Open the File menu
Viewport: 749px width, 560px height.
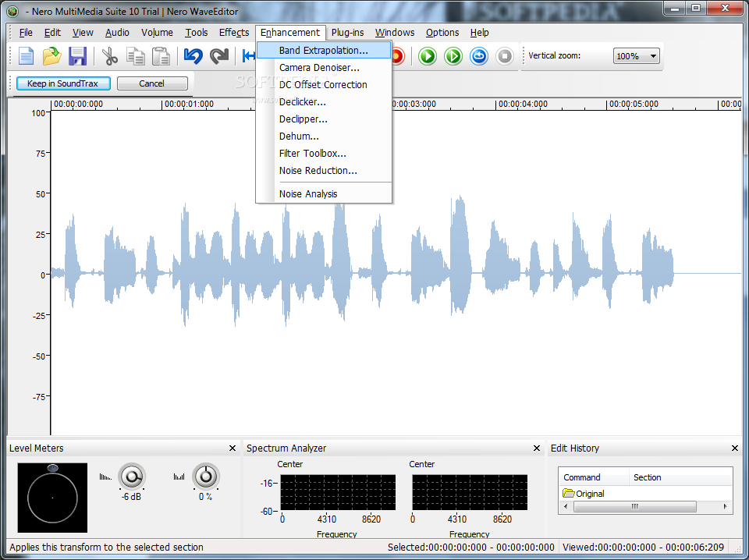coord(26,33)
